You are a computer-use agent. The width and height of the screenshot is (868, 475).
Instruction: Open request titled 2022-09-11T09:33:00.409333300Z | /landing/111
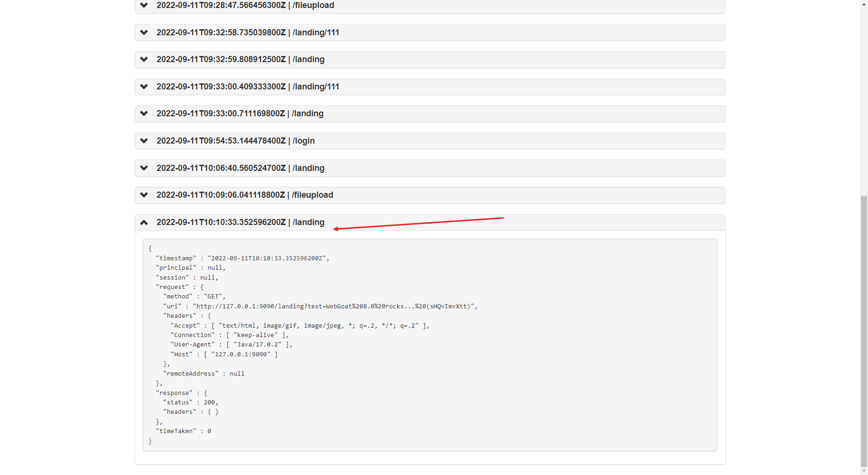pos(248,87)
